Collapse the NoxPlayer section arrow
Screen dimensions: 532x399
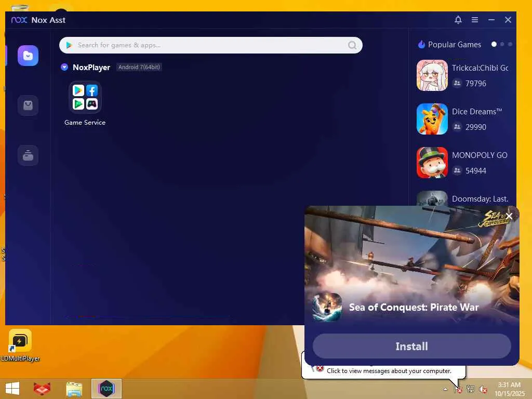[x=64, y=67]
